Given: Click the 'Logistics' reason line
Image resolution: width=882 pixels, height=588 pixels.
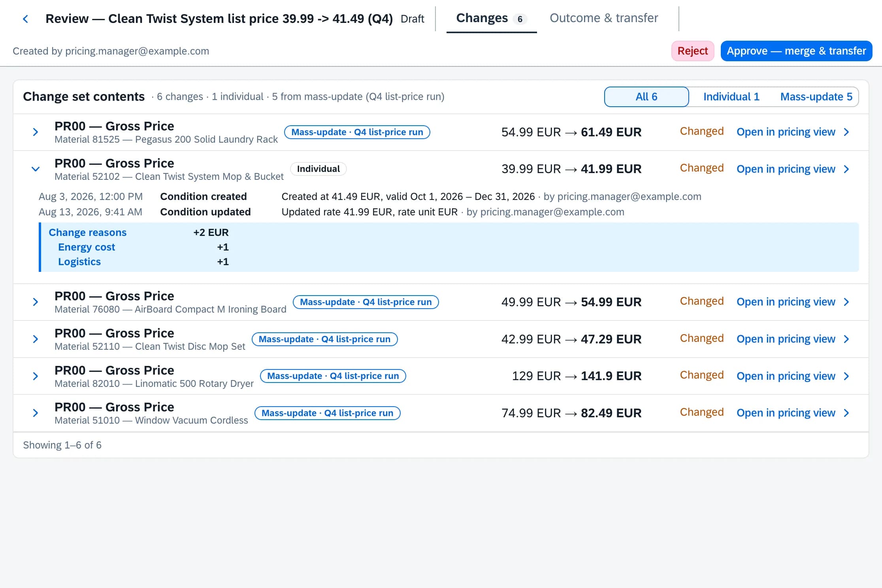Looking at the screenshot, I should pos(79,262).
